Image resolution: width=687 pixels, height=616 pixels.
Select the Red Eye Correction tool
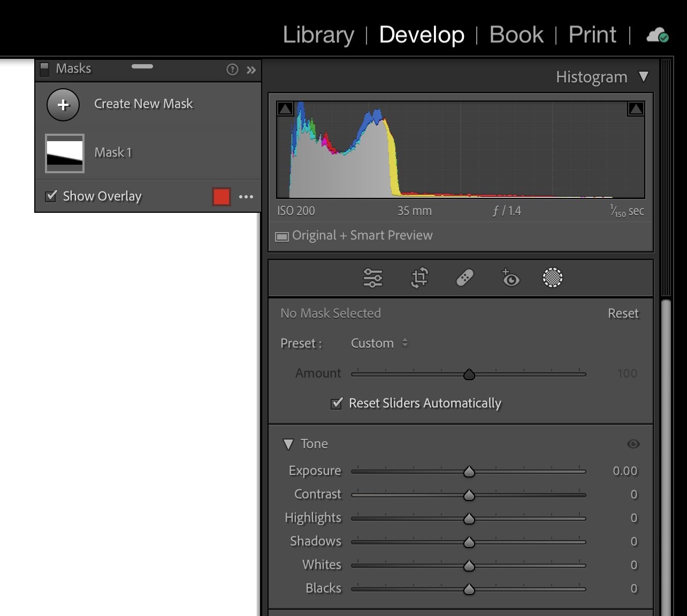tap(510, 278)
